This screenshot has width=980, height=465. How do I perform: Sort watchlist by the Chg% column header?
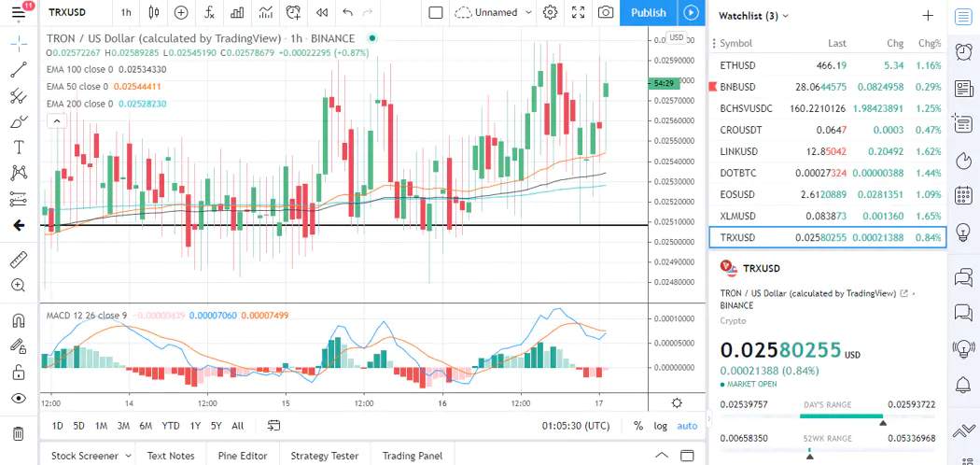pos(930,43)
